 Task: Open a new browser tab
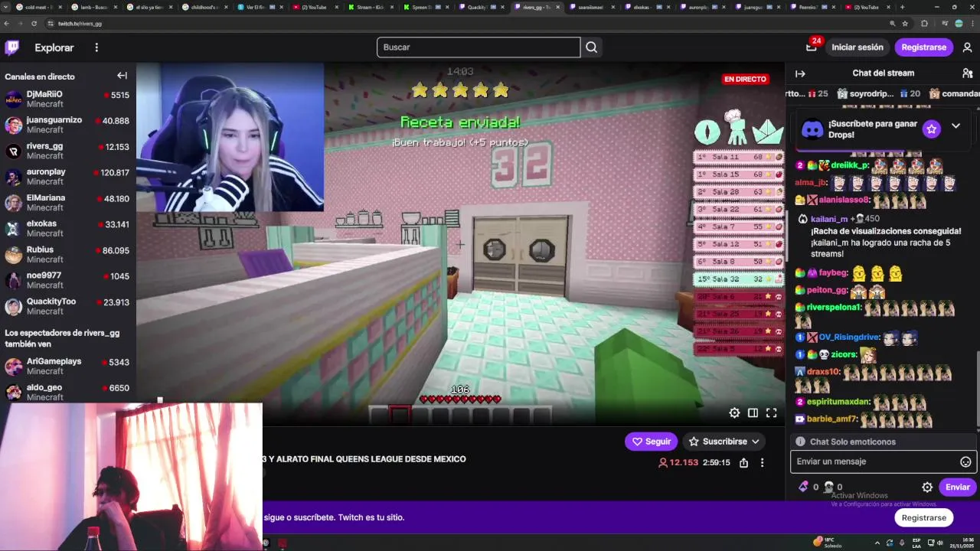click(902, 7)
